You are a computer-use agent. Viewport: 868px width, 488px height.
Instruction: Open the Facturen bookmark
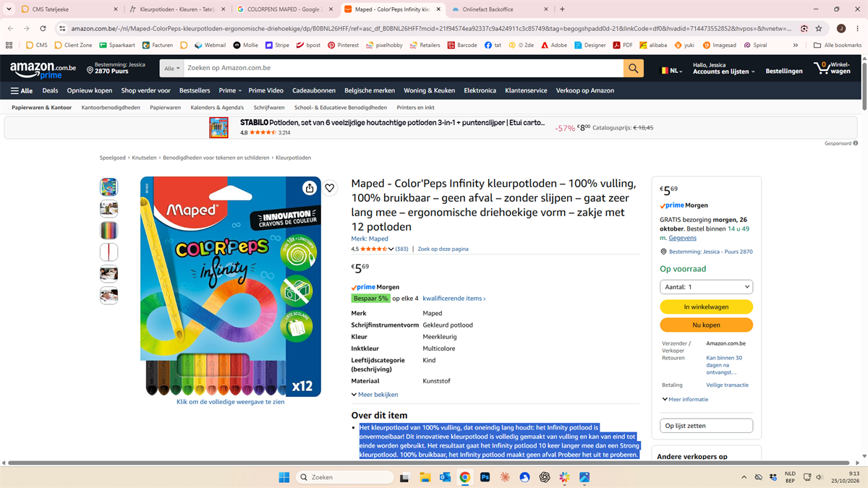pos(158,45)
